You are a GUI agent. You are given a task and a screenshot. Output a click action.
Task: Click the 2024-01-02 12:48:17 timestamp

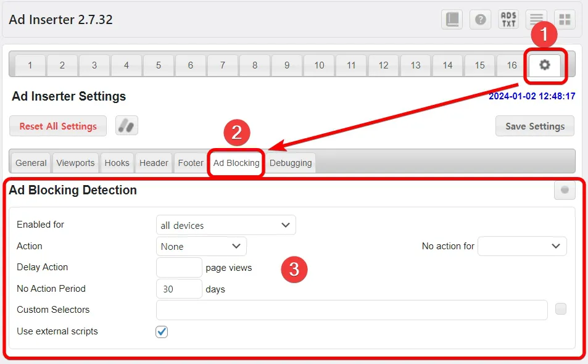click(x=532, y=96)
